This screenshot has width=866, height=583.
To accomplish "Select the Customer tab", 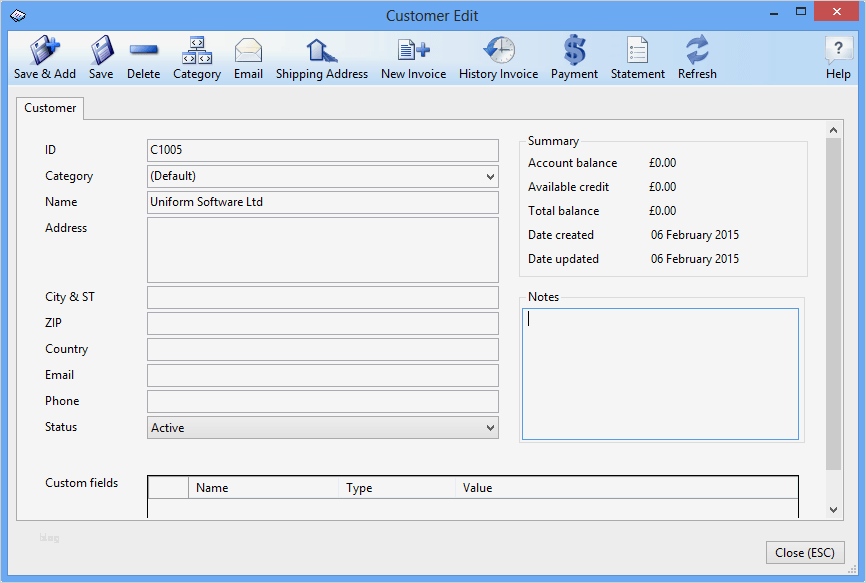I will click(50, 108).
